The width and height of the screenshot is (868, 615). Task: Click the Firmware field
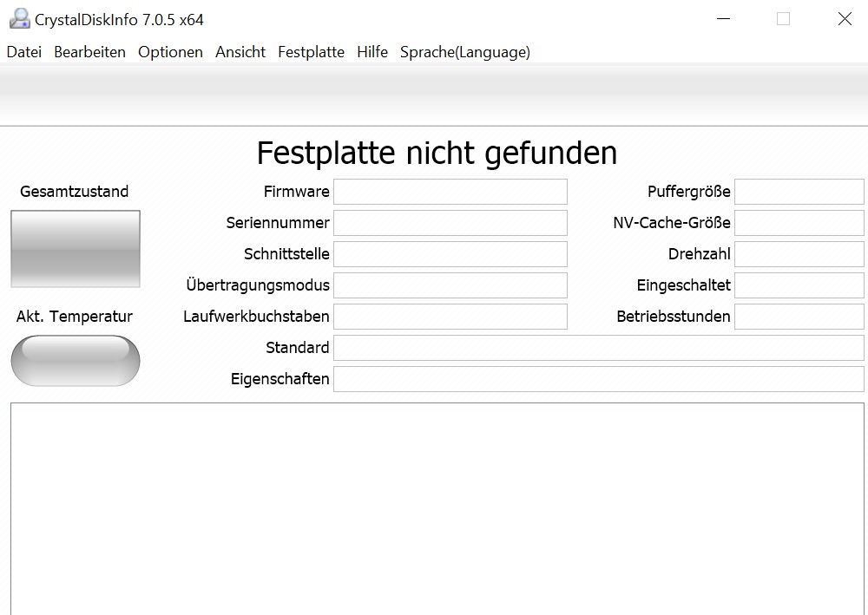(450, 192)
